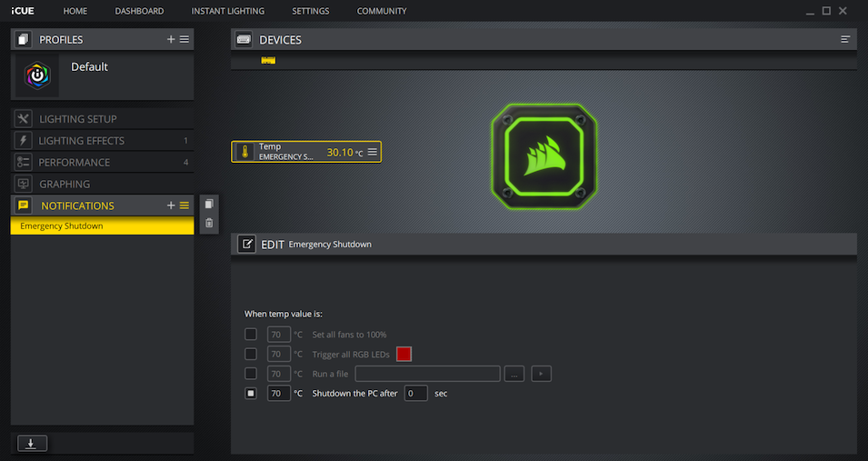The height and width of the screenshot is (461, 868).
Task: Open the red RGB LED color swatch
Action: pyautogui.click(x=404, y=354)
